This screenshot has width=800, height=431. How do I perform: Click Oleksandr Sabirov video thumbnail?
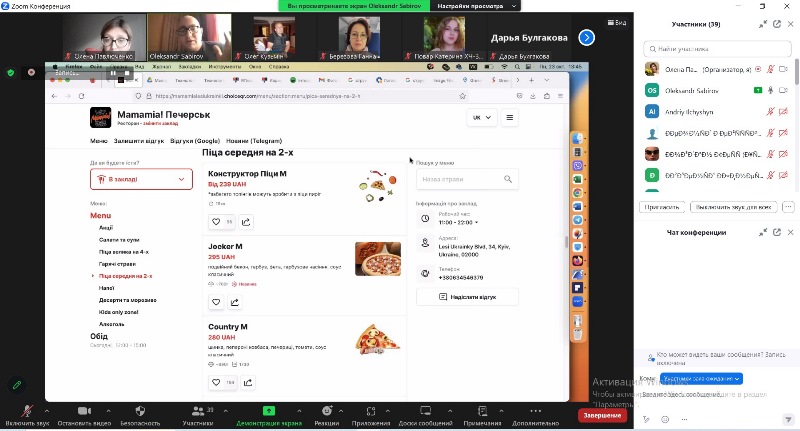189,37
